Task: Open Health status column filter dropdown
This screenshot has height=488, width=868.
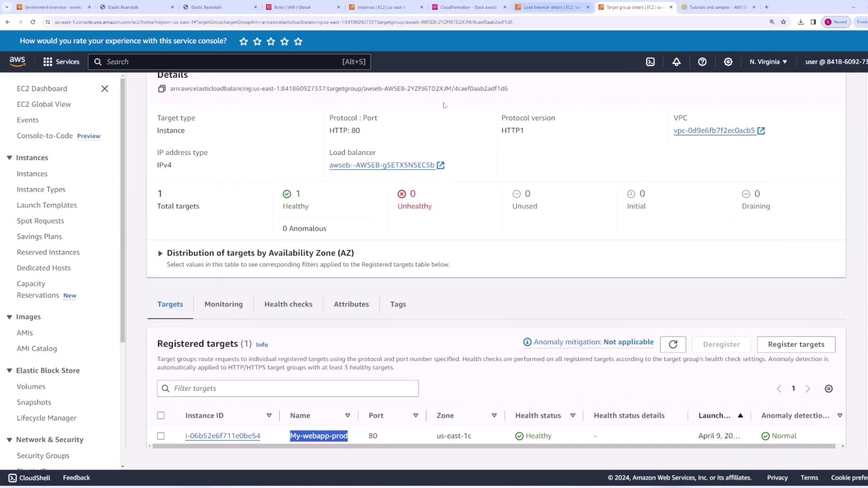Action: [x=573, y=416]
